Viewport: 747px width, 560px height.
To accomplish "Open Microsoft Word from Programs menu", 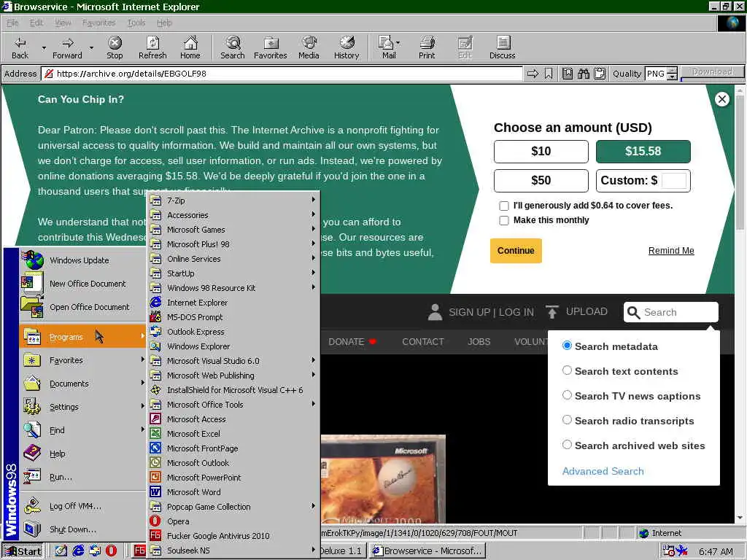I will 233,492.
